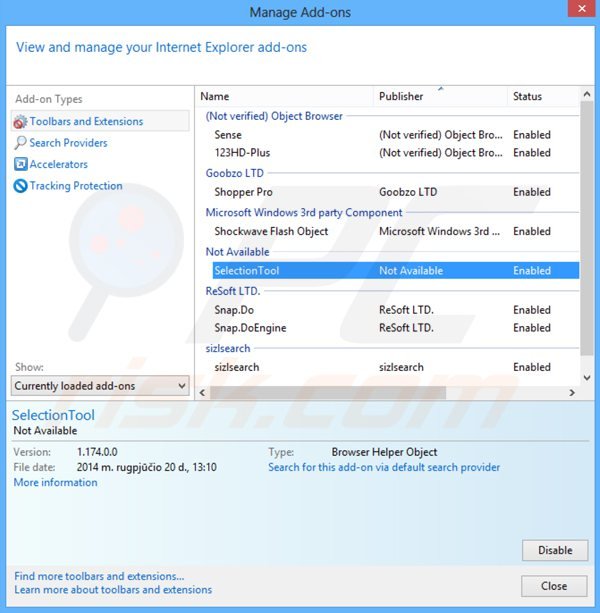The width and height of the screenshot is (600, 613).
Task: Click the horizontal scrollbar thumb
Action: point(328,393)
